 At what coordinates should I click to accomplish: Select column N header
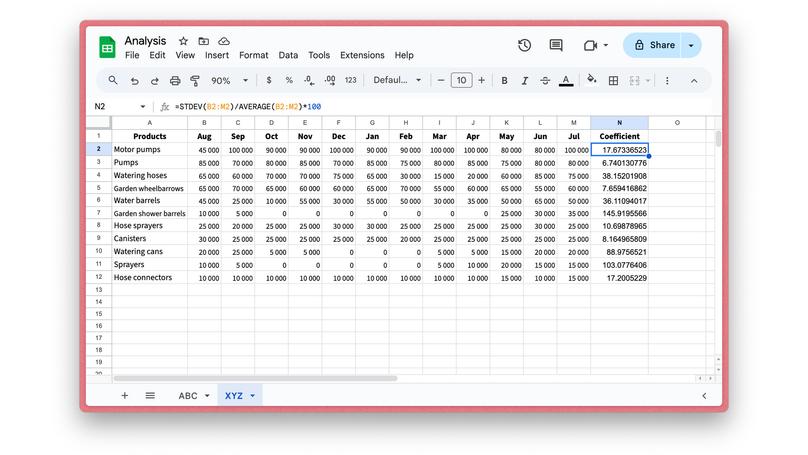[x=619, y=123]
